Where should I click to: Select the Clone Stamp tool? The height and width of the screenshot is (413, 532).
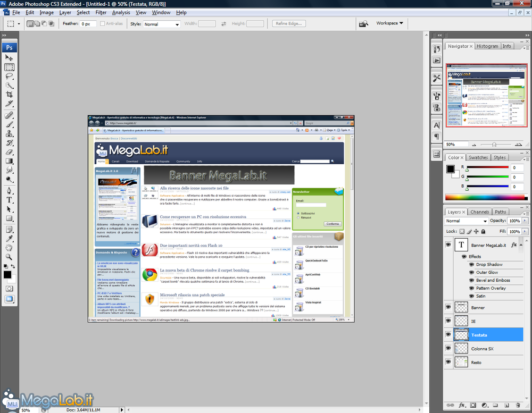[9, 133]
